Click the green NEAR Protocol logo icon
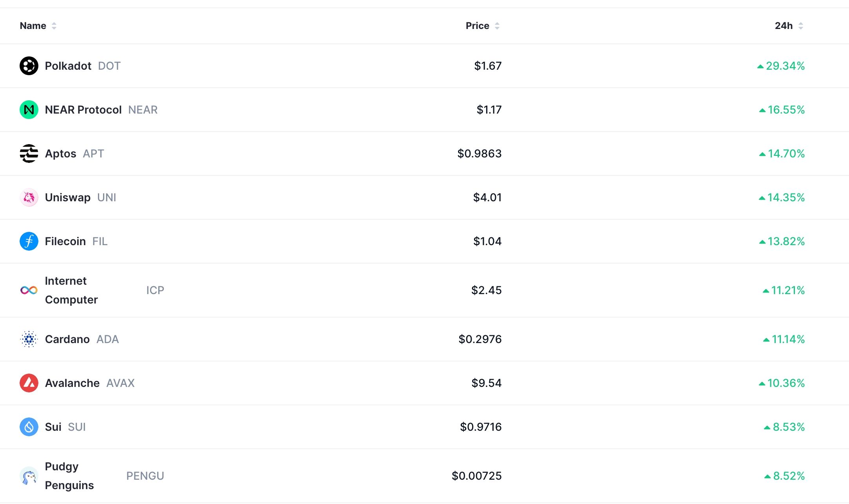 click(x=29, y=110)
